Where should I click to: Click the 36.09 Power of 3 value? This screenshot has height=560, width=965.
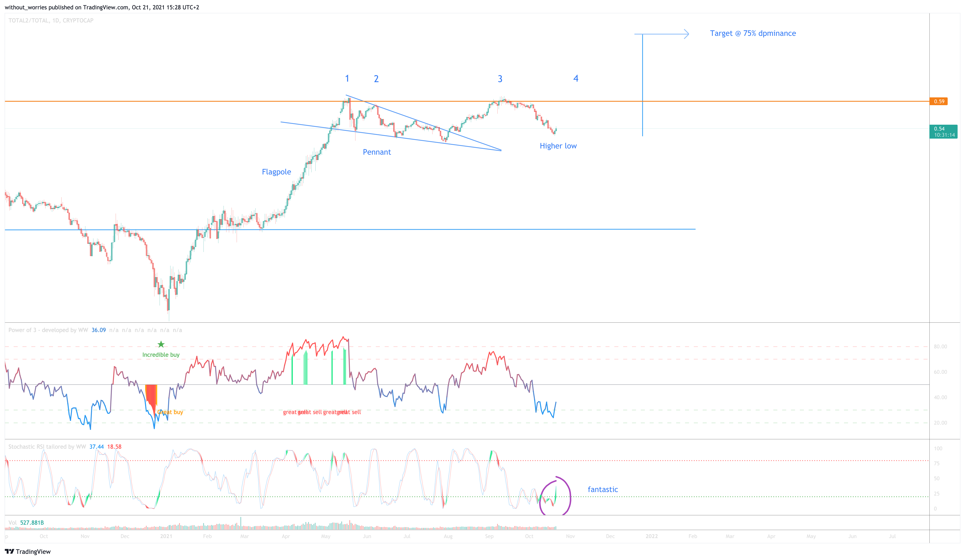pos(99,330)
